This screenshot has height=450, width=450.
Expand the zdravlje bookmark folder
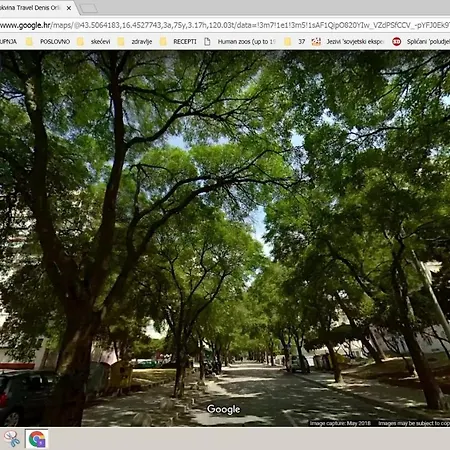[x=135, y=42]
